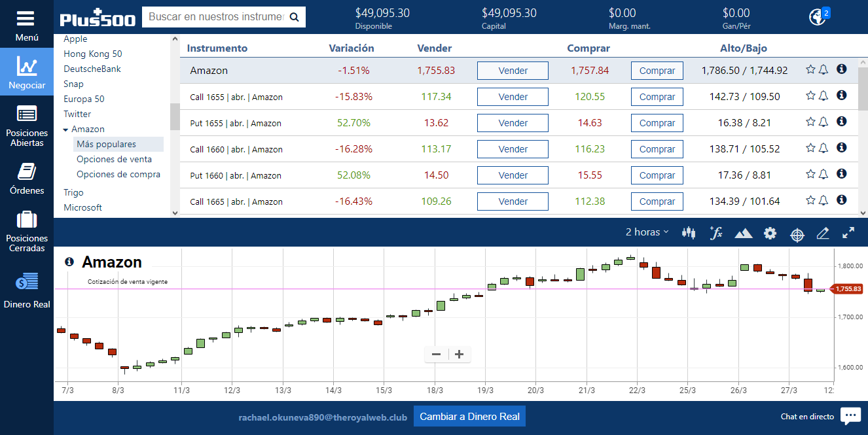The image size is (868, 435).
Task: Expand the chart to full screen
Action: (x=848, y=232)
